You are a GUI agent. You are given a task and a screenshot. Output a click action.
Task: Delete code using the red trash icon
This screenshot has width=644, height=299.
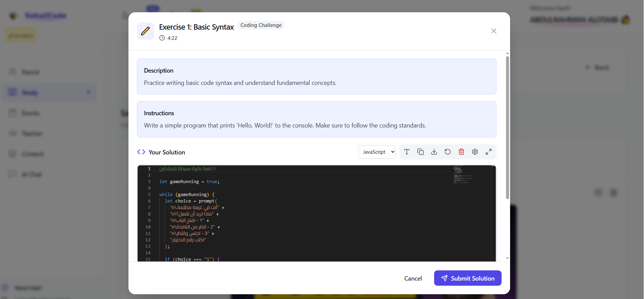pos(461,152)
